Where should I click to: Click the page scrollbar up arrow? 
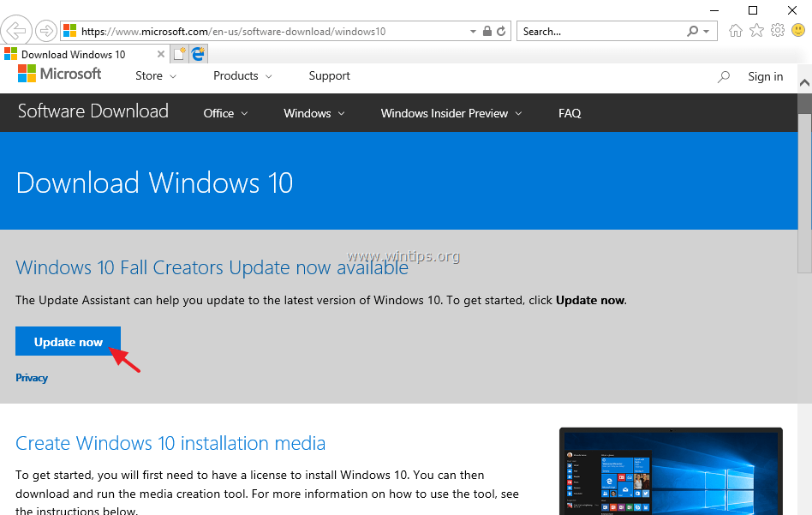[x=804, y=83]
